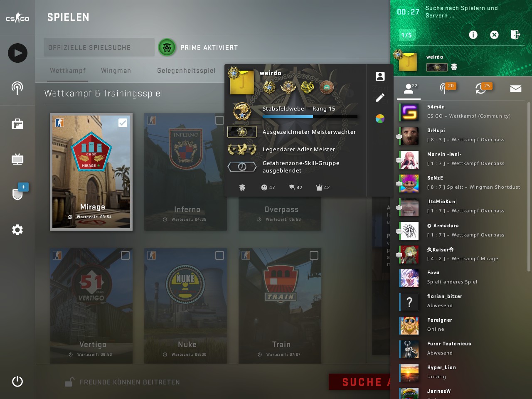Screen dimensions: 532x399
Task: Click the red SUCHE button
Action: [360, 382]
